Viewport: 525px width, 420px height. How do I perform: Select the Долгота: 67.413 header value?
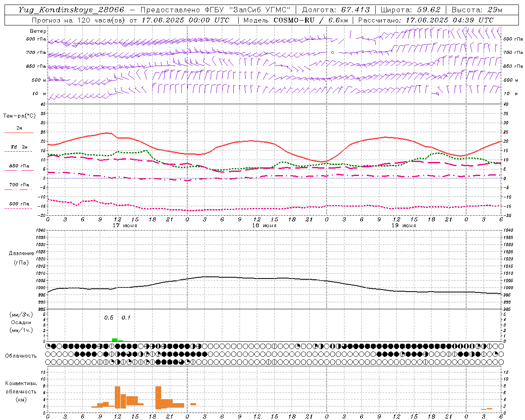coord(336,10)
